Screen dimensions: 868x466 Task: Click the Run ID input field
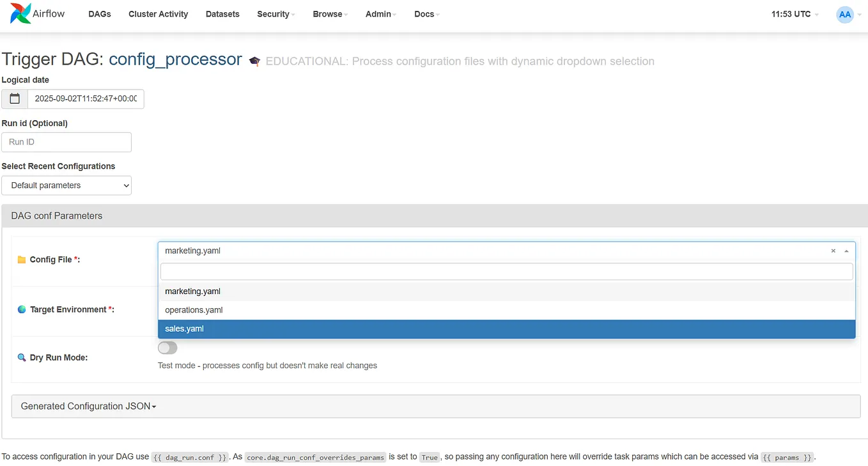tap(66, 142)
